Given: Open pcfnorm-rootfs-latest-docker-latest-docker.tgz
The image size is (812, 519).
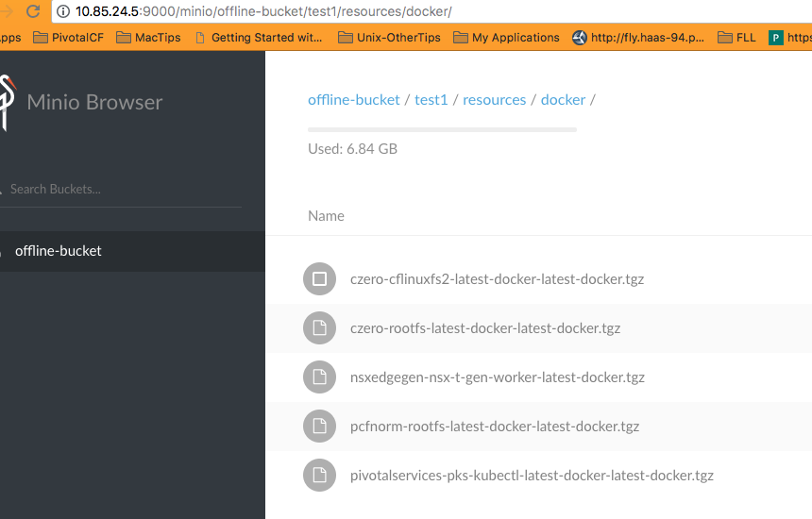Looking at the screenshot, I should (495, 427).
